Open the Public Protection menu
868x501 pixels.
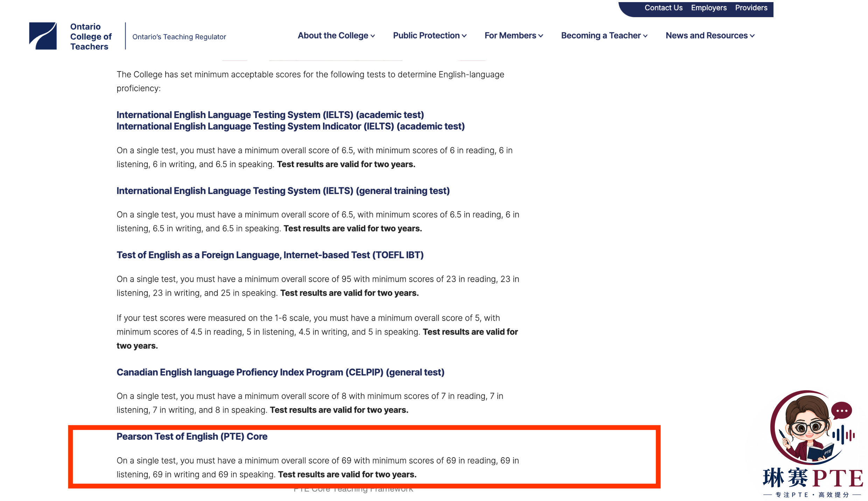[x=429, y=35]
